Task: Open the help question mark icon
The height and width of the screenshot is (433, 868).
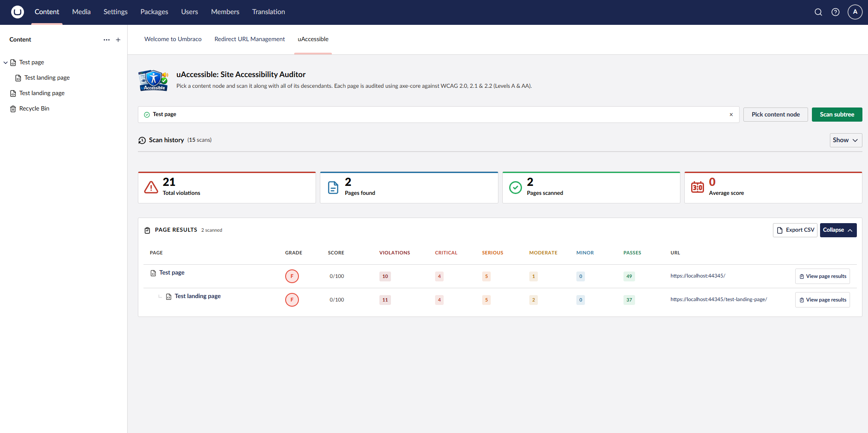Action: (835, 12)
